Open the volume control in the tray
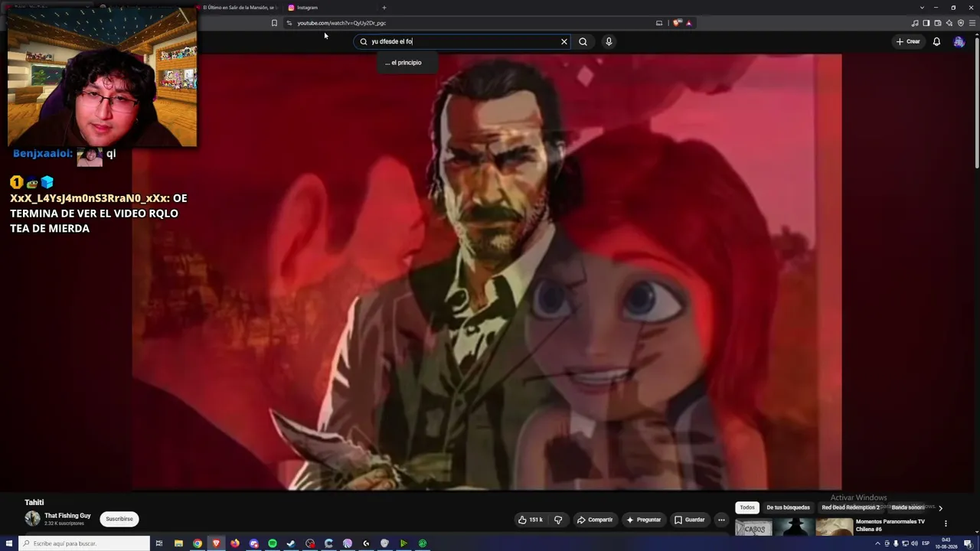This screenshot has height=551, width=980. pyautogui.click(x=914, y=543)
